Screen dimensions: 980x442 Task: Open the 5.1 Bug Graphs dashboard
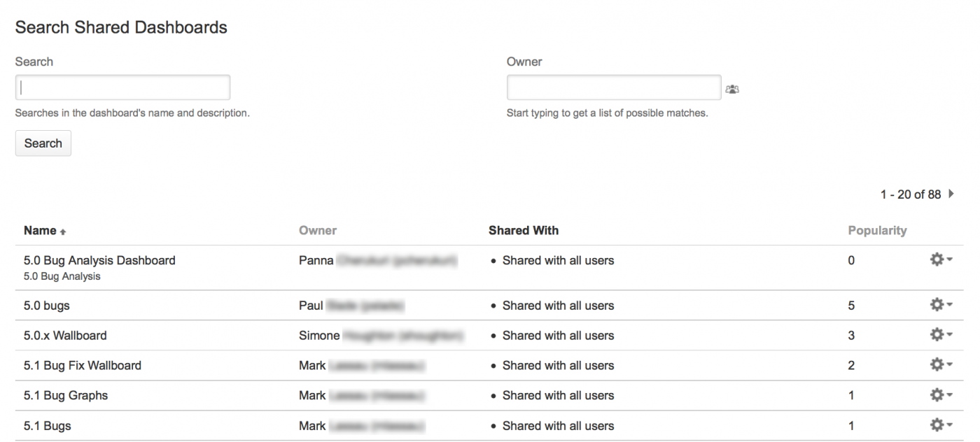pyautogui.click(x=66, y=395)
